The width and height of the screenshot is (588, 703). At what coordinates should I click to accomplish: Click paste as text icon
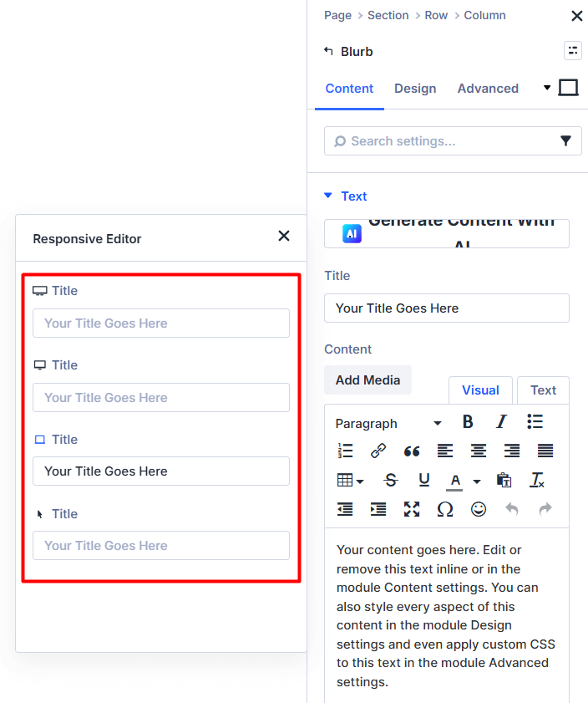pos(504,480)
